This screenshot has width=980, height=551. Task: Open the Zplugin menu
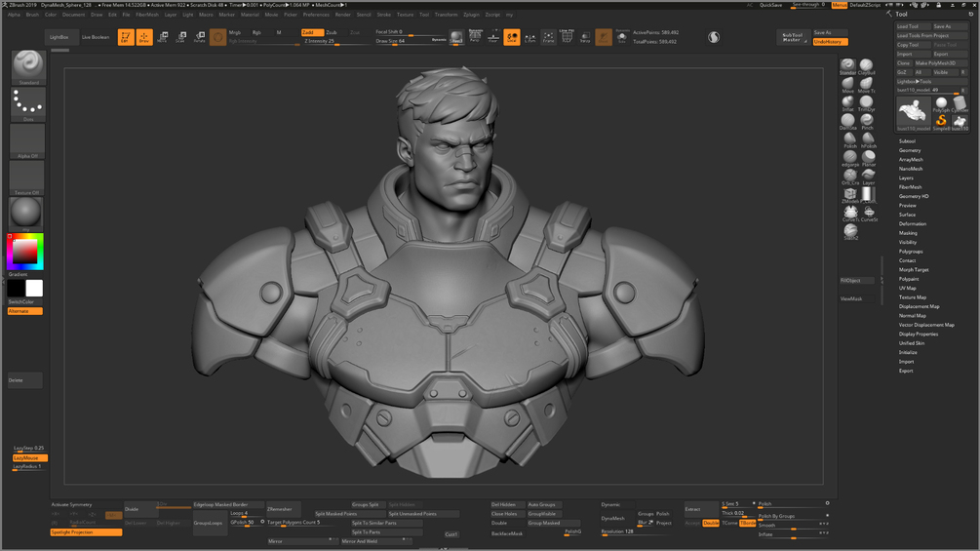pyautogui.click(x=471, y=15)
